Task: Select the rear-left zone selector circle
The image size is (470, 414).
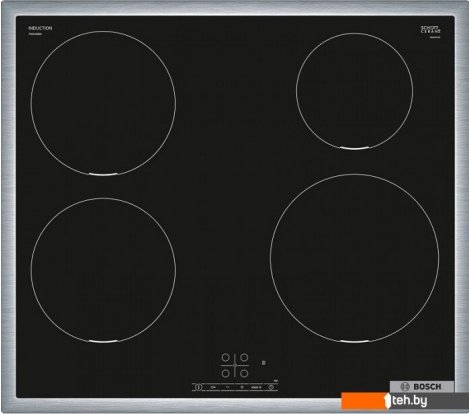Action: click(x=226, y=358)
